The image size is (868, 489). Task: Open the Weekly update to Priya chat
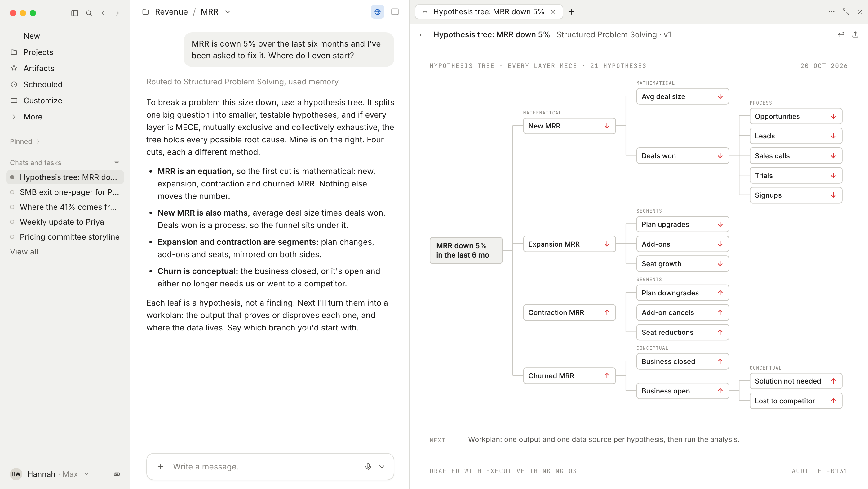click(65, 222)
